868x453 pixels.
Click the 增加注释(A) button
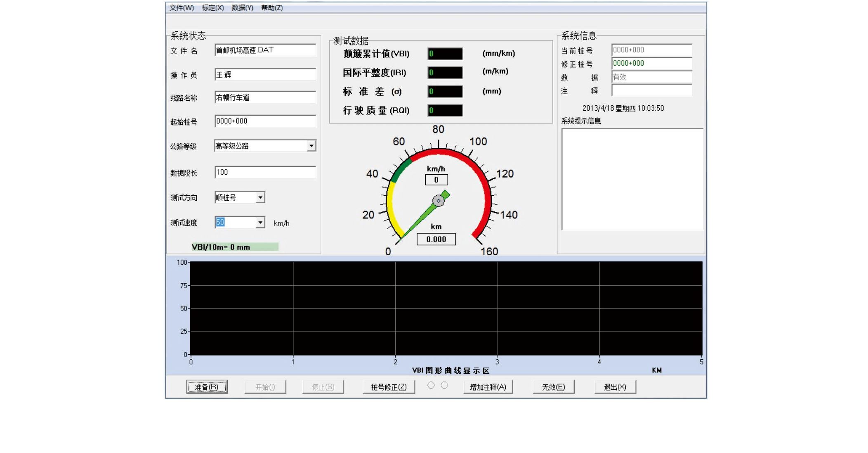(488, 387)
